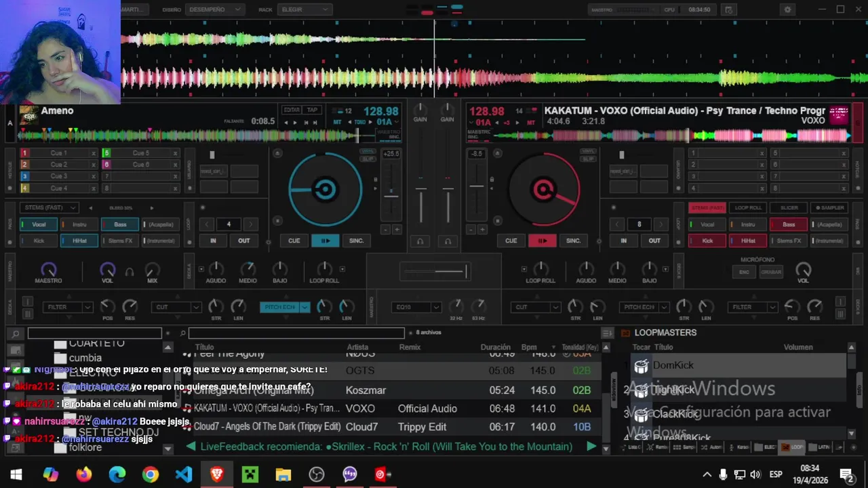868x488 pixels.
Task: Open OBS Studio from the taskbar
Action: 317,474
